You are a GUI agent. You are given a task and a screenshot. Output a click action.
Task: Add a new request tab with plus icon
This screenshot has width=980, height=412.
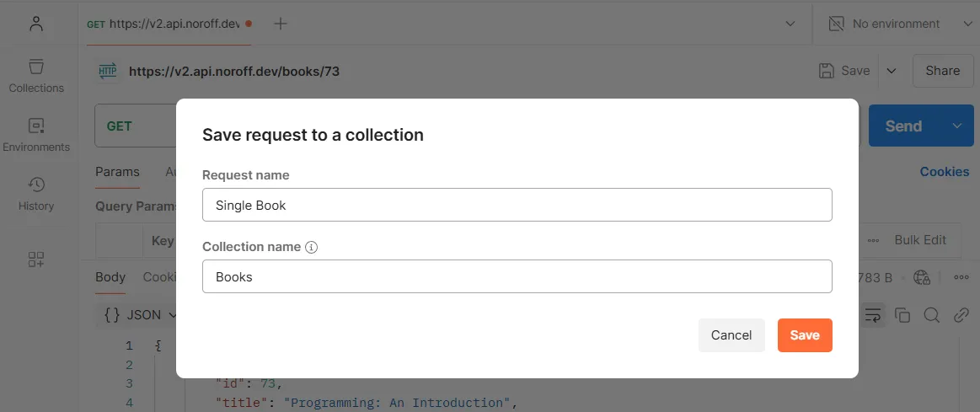click(281, 24)
